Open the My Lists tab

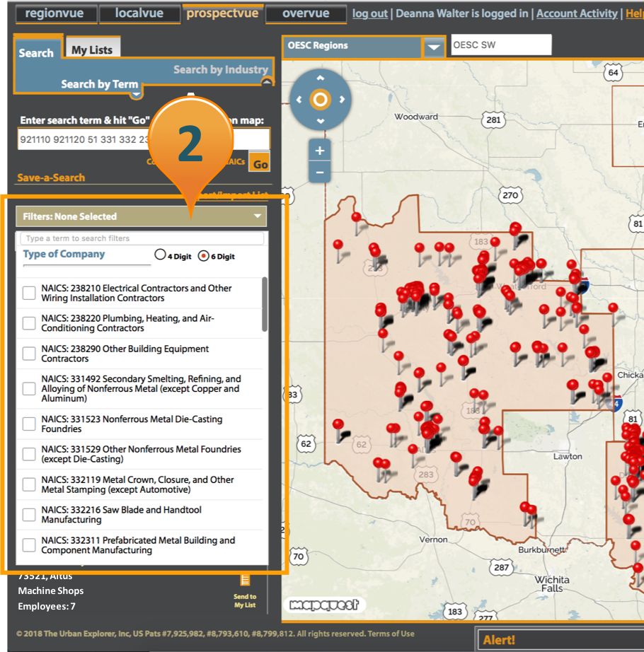(x=92, y=50)
